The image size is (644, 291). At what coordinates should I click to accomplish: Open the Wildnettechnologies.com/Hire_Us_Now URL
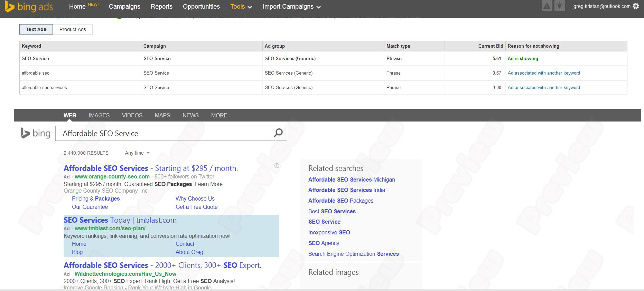click(125, 274)
